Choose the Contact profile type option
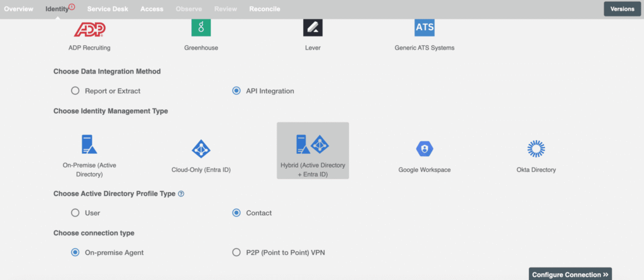 point(236,213)
